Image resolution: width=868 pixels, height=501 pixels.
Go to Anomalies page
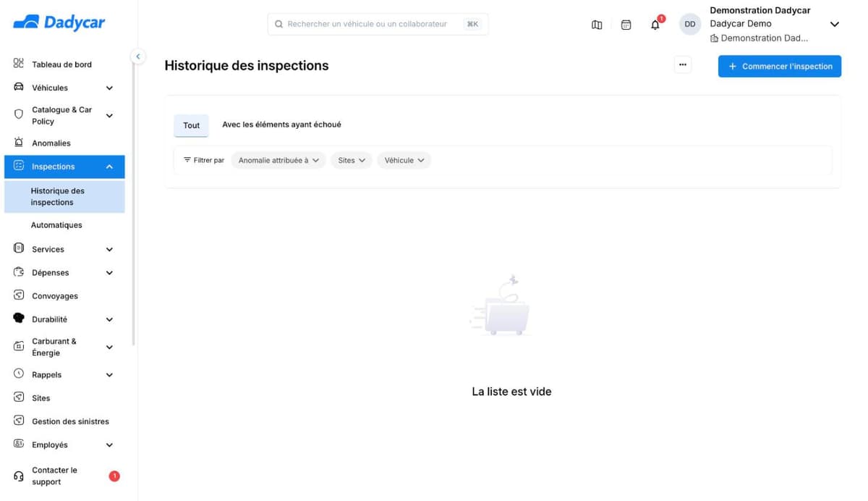click(51, 143)
